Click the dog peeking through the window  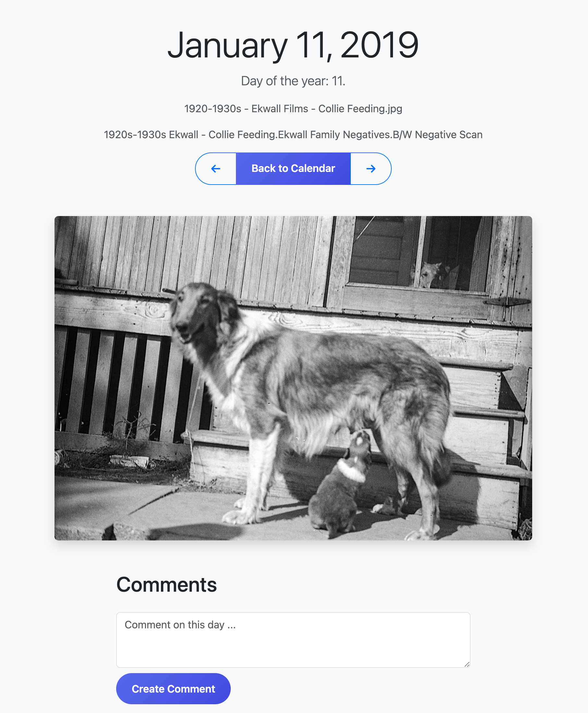pyautogui.click(x=430, y=274)
